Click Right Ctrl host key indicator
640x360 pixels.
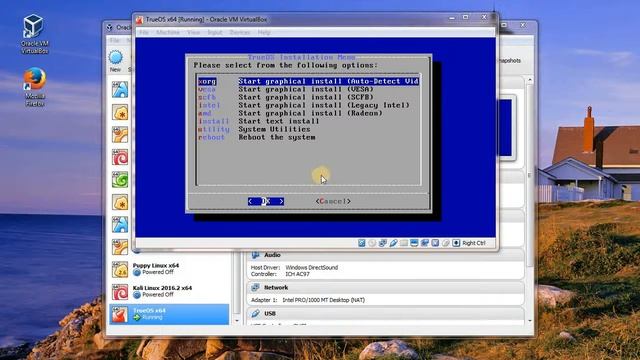coord(474,243)
